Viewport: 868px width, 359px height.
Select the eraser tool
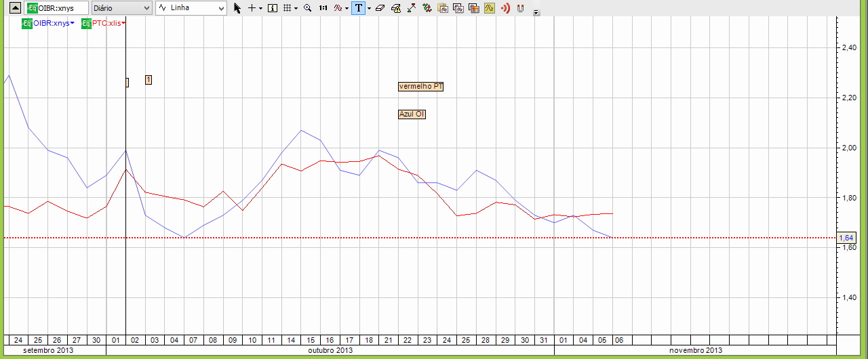click(x=380, y=8)
